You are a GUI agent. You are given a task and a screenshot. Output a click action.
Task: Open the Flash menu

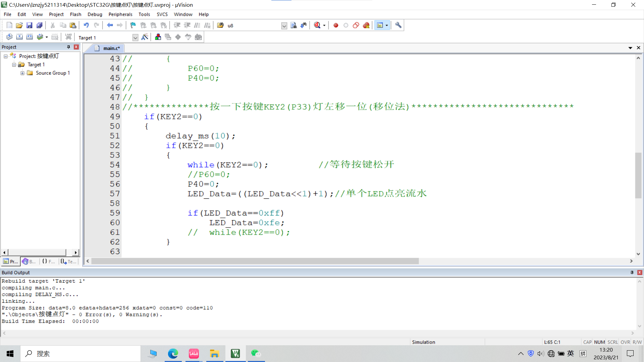(75, 14)
